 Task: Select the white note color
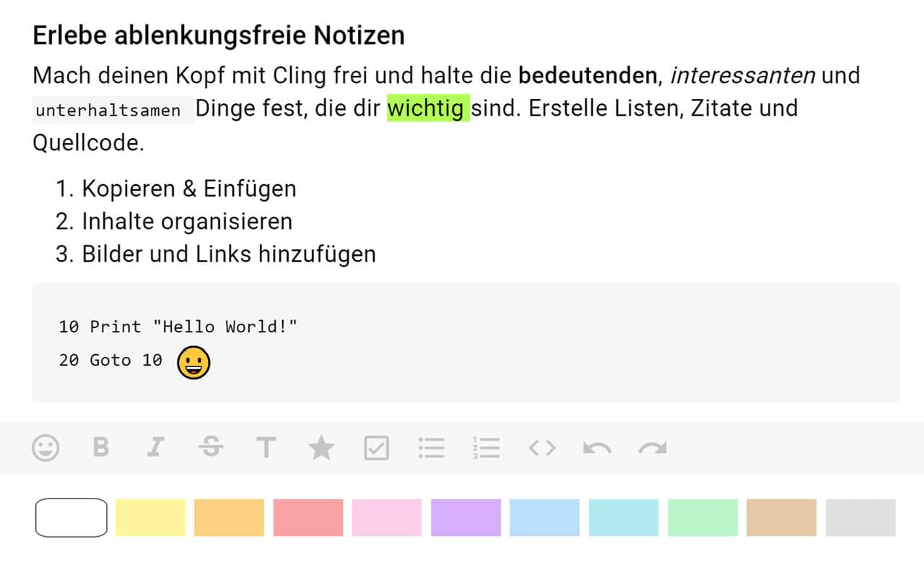(x=70, y=517)
